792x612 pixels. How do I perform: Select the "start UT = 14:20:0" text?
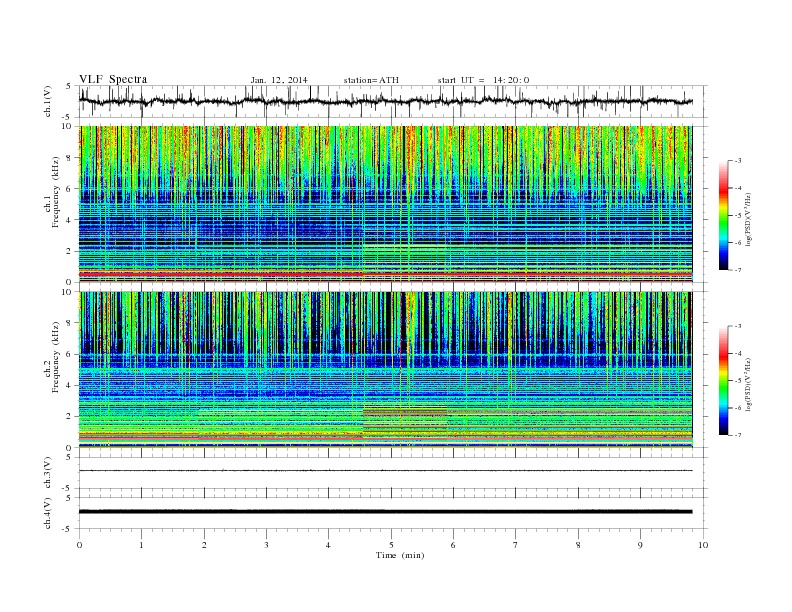click(483, 80)
